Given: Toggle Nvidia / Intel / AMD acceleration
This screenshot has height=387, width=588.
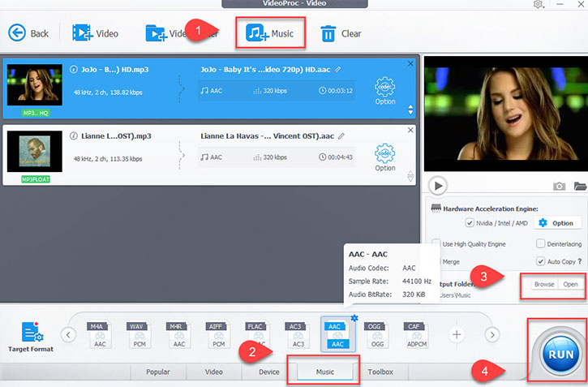Looking at the screenshot, I should (x=470, y=223).
